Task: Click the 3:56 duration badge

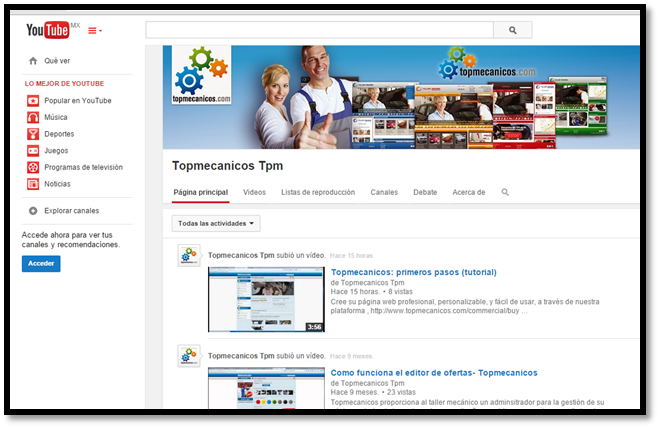Action: 314,327
